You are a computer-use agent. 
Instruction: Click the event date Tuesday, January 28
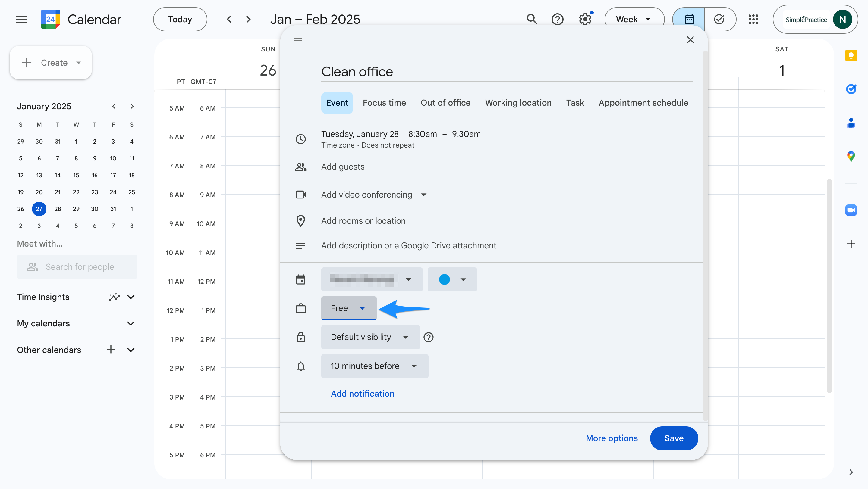[360, 134]
